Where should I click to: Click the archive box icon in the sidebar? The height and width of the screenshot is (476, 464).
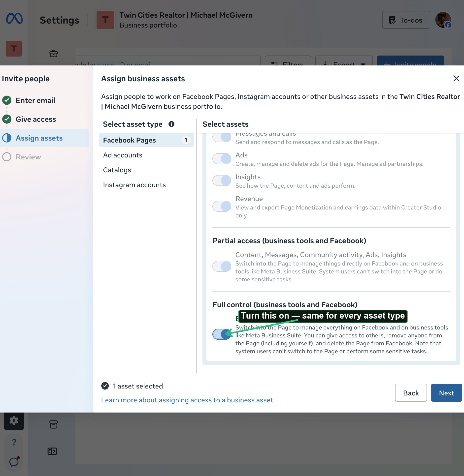[x=54, y=424]
